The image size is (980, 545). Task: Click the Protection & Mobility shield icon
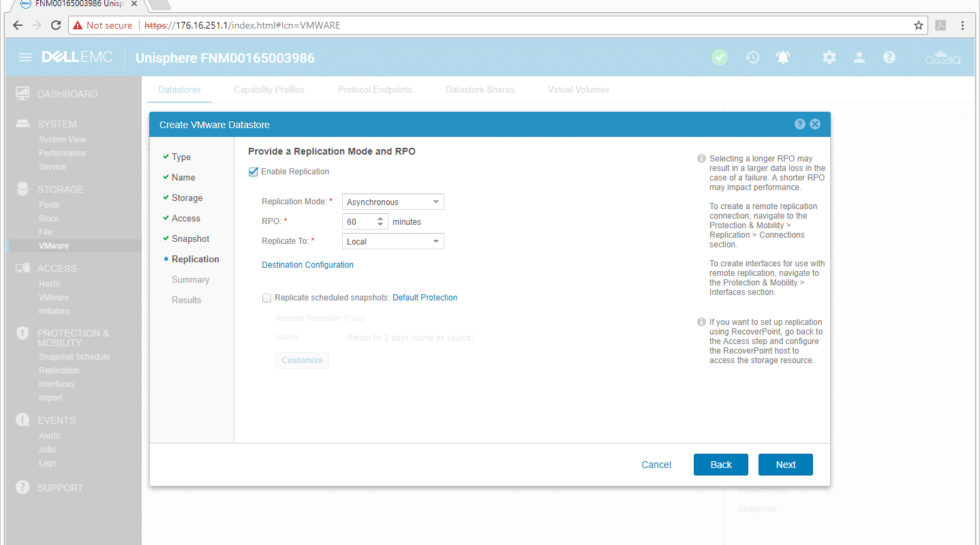tap(22, 333)
